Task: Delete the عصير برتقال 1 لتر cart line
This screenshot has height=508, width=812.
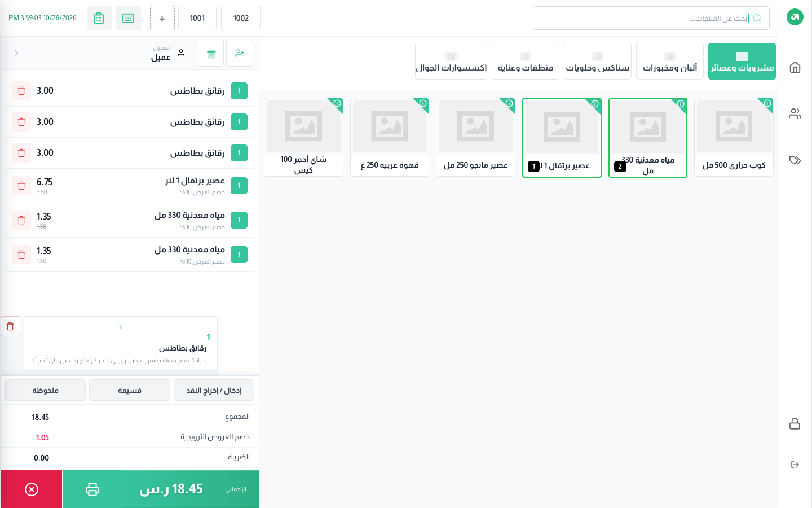Action: point(21,186)
